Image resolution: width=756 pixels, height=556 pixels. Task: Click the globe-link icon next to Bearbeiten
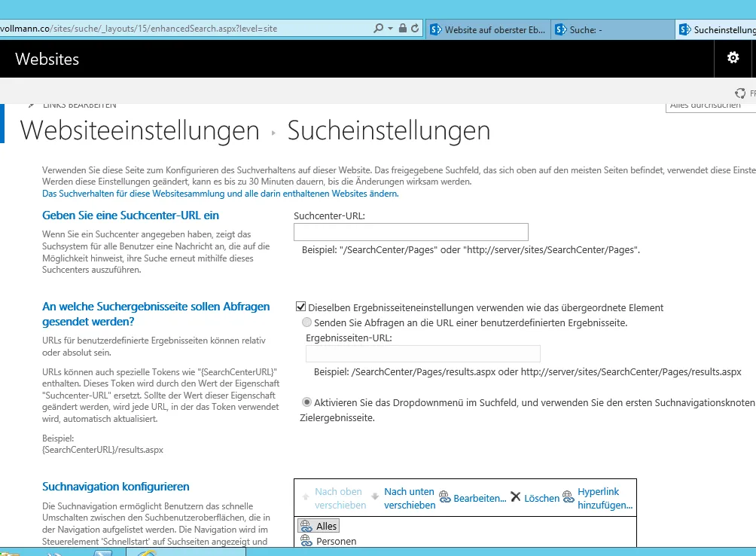click(x=444, y=496)
